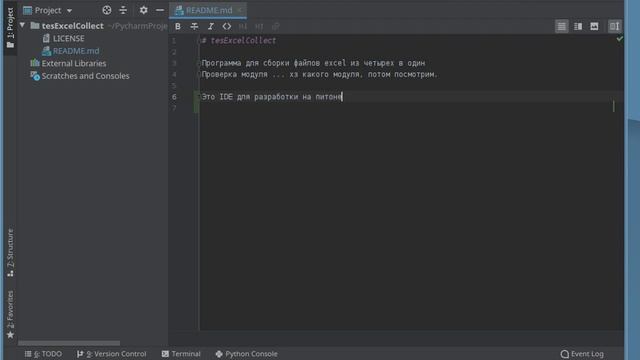Click the header level down (H2) icon

[259, 27]
